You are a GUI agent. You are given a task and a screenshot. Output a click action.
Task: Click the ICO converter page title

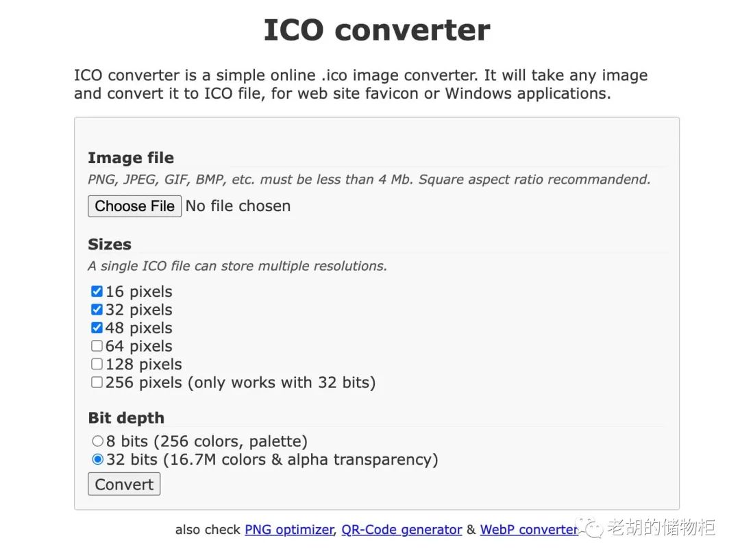tap(376, 29)
